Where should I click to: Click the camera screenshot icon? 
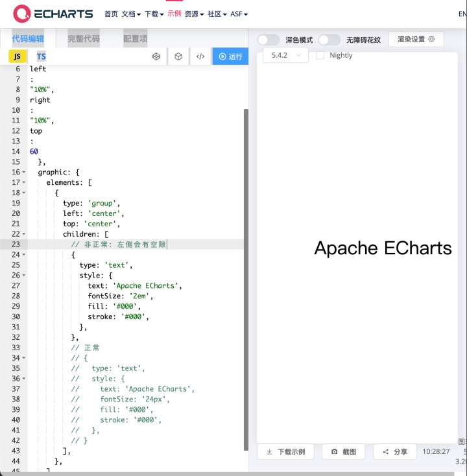point(334,452)
